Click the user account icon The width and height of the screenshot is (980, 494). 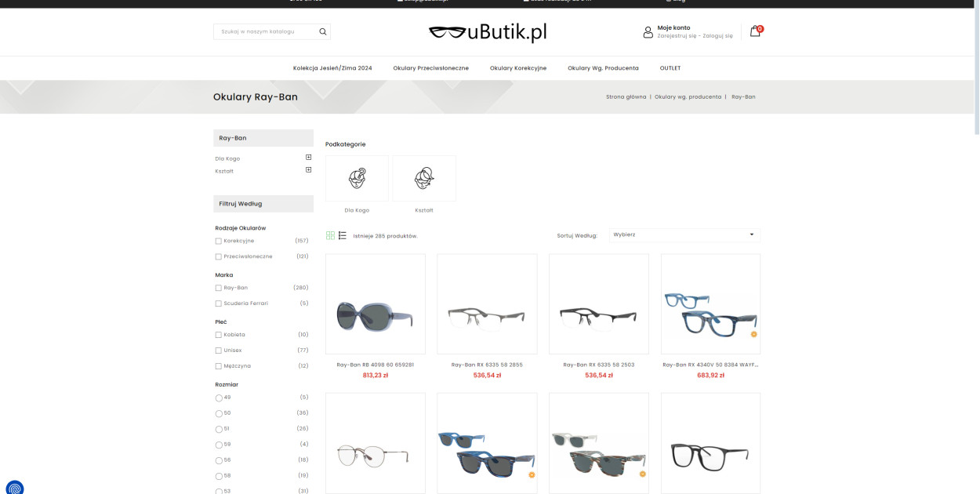click(648, 32)
